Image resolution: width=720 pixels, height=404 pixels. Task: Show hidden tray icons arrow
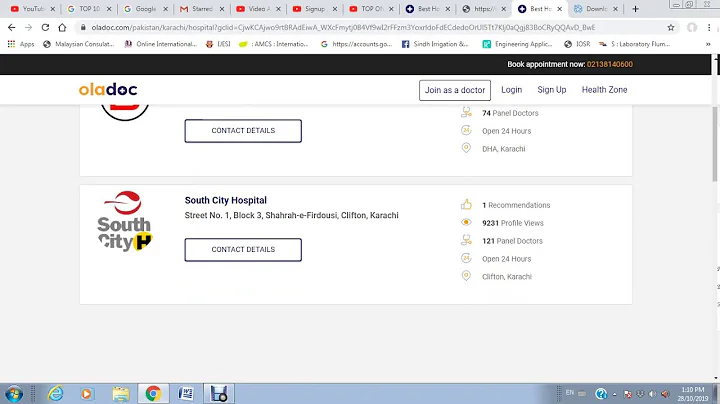pos(614,394)
